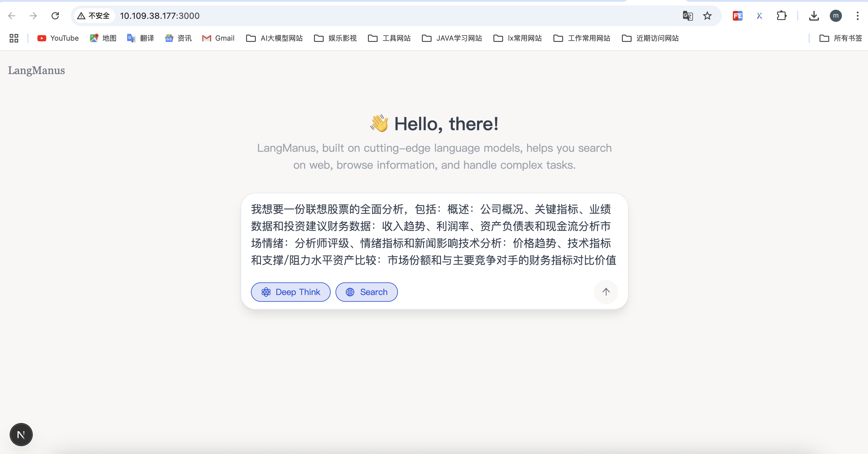Bookmark this page with the star icon
Viewport: 868px width, 454px height.
[707, 16]
